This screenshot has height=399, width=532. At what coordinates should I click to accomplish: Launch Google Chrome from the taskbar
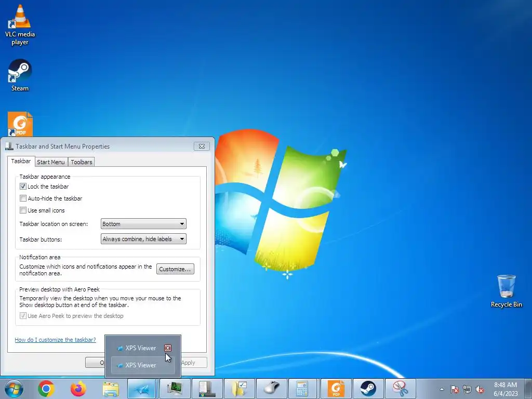point(46,389)
